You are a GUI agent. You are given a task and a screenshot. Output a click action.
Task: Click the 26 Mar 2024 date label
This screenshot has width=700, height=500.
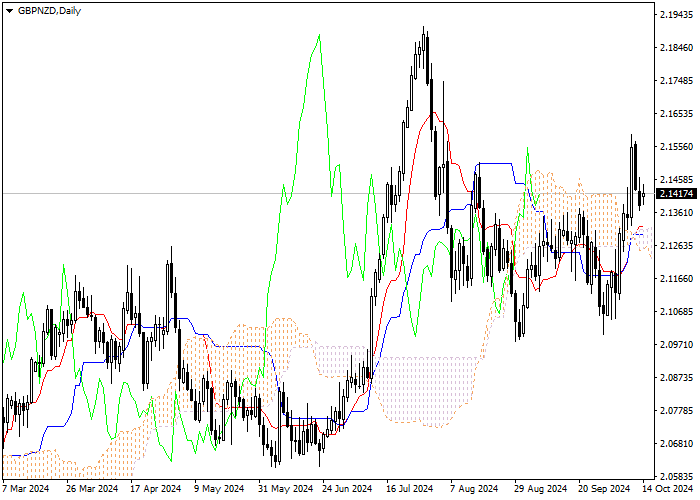pos(92,489)
